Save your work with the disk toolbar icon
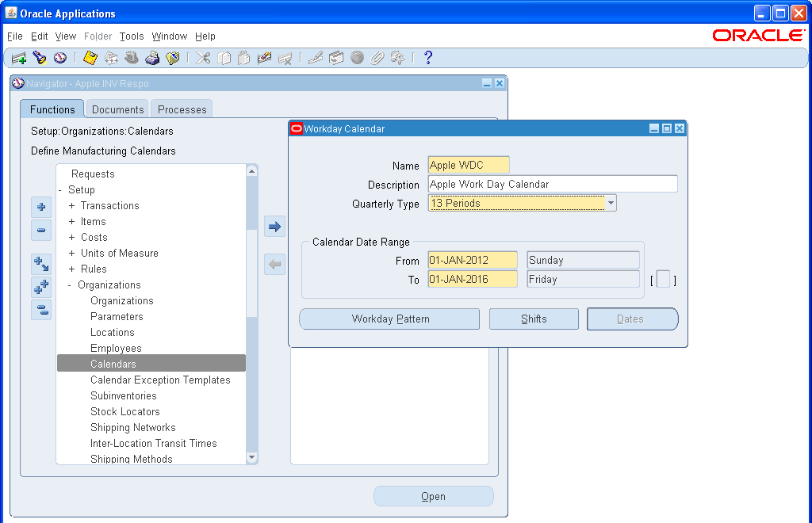Viewport: 812px width, 523px height. point(90,57)
